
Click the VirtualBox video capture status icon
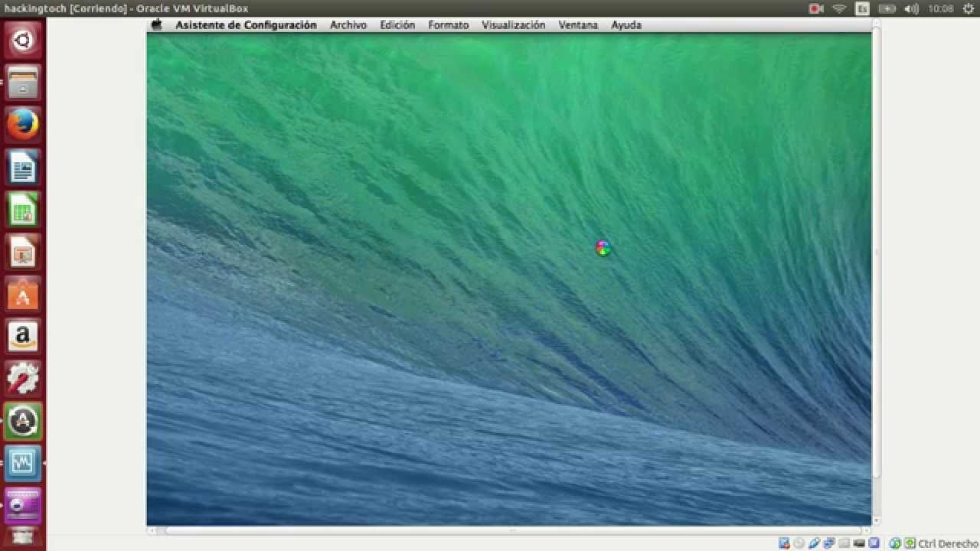tap(859, 543)
